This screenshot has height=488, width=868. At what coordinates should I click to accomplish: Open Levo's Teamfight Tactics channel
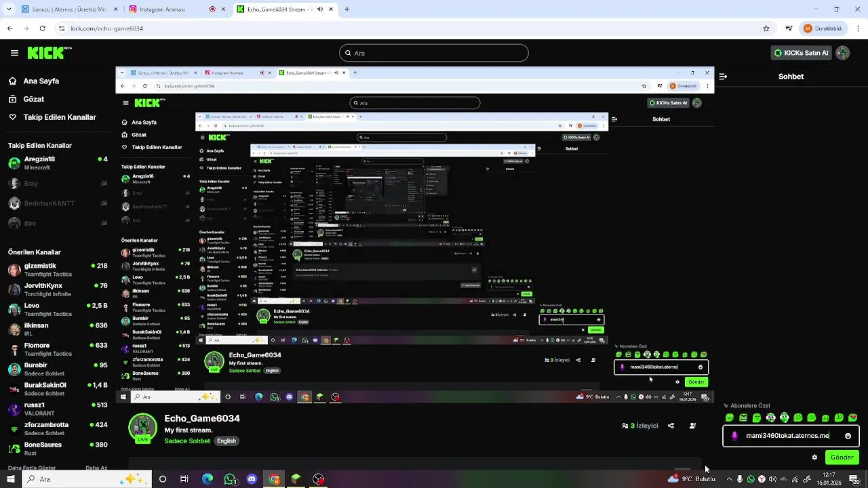tap(58, 309)
